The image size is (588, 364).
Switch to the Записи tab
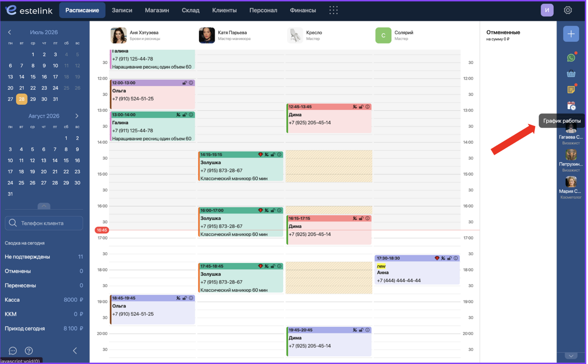[x=122, y=10]
